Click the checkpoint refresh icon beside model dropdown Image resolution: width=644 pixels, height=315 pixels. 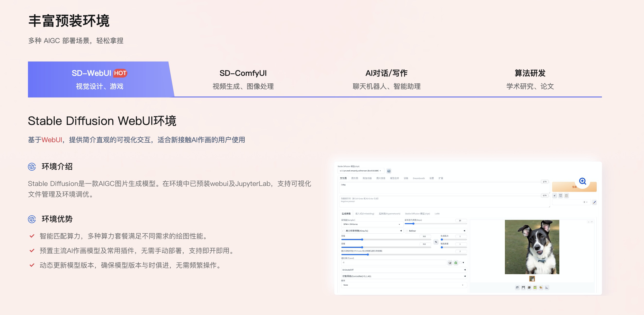click(389, 171)
